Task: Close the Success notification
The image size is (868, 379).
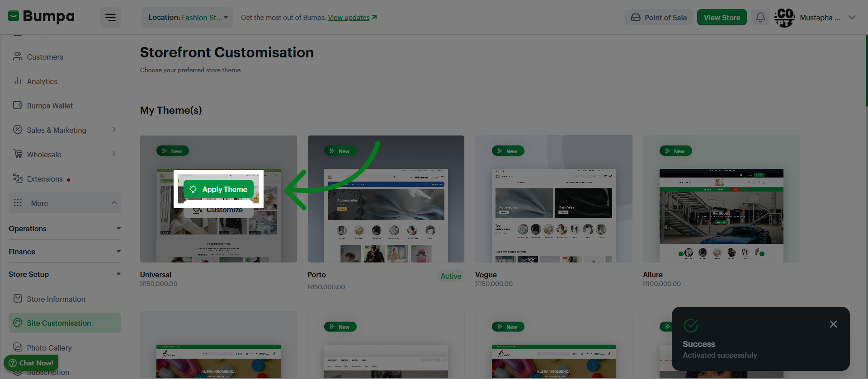Action: [x=833, y=324]
